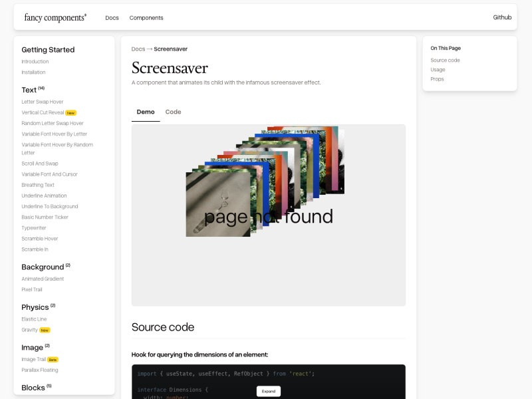The image size is (532, 399).
Task: Open Pixel Trail component
Action: (32, 290)
